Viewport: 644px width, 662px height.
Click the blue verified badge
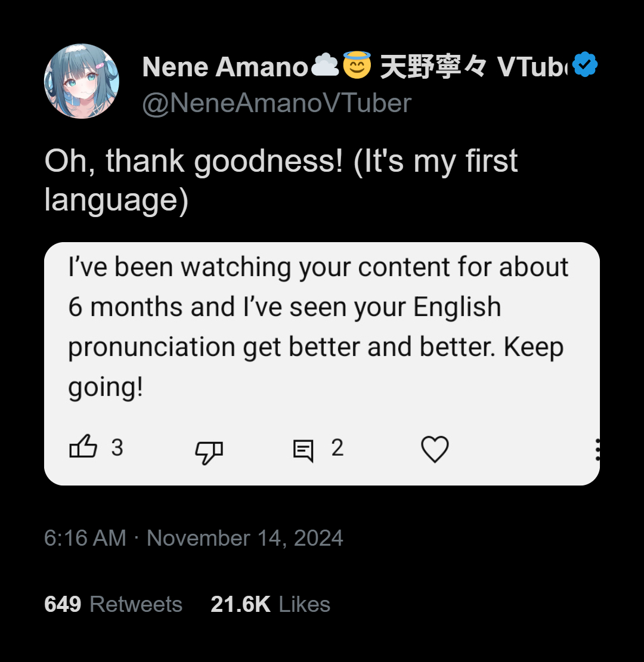tap(585, 64)
